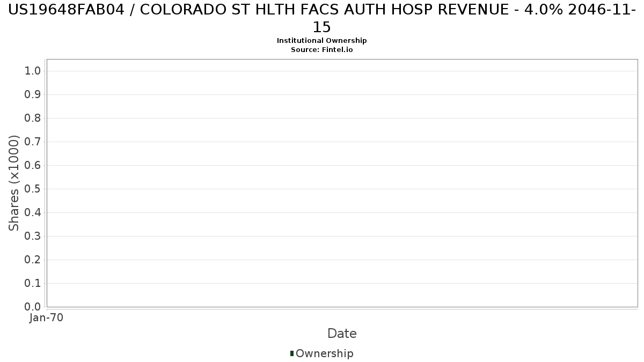
Task: Click the 0.9 y-axis tick label
Action: 33,94
